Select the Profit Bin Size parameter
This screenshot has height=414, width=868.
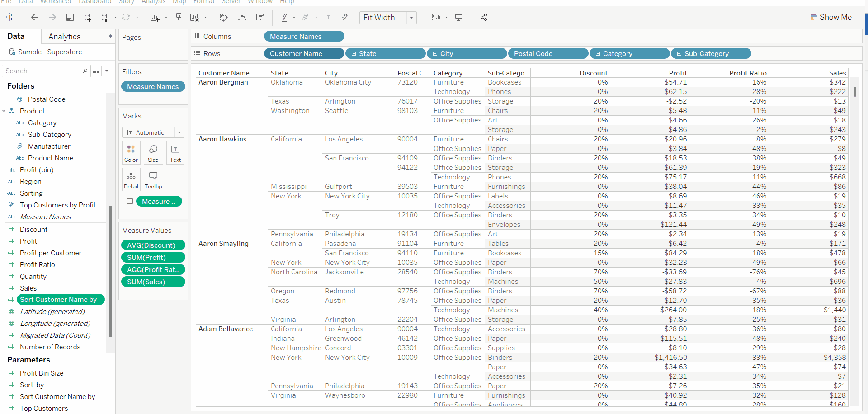(42, 373)
